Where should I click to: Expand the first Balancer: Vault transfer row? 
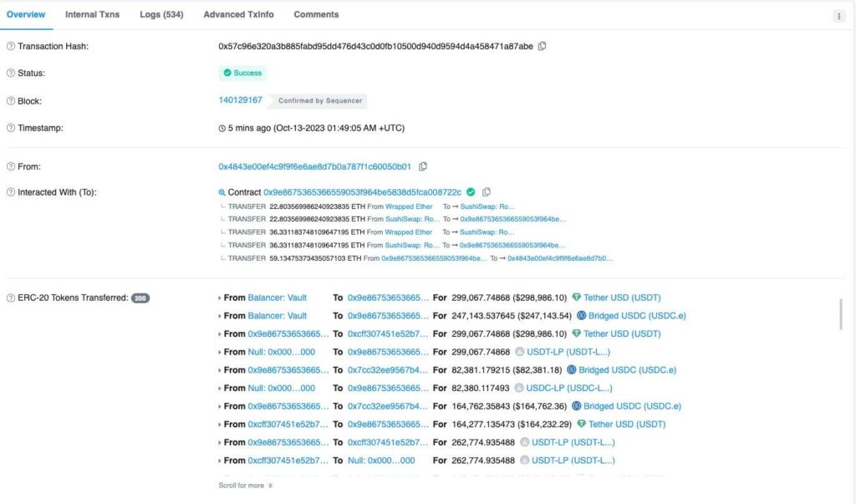(x=221, y=297)
